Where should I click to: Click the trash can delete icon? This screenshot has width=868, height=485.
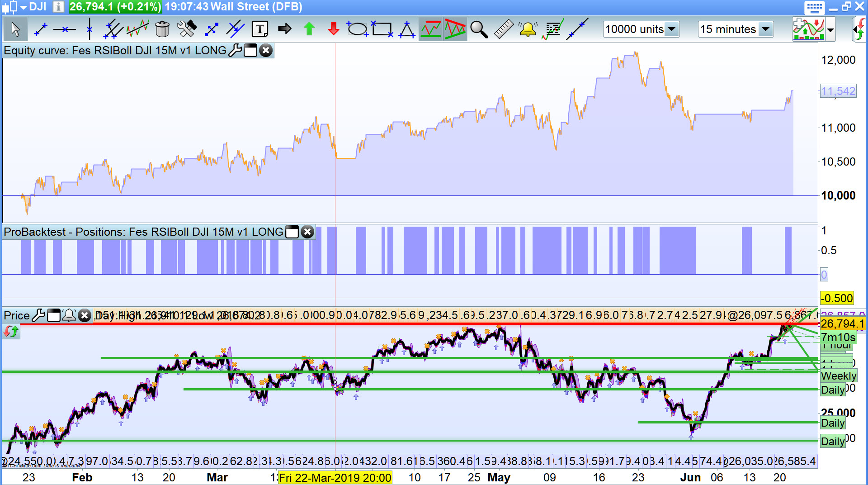(162, 29)
